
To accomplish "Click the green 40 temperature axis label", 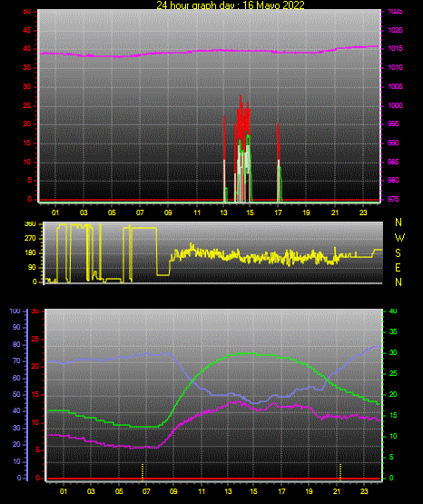I will click(393, 311).
